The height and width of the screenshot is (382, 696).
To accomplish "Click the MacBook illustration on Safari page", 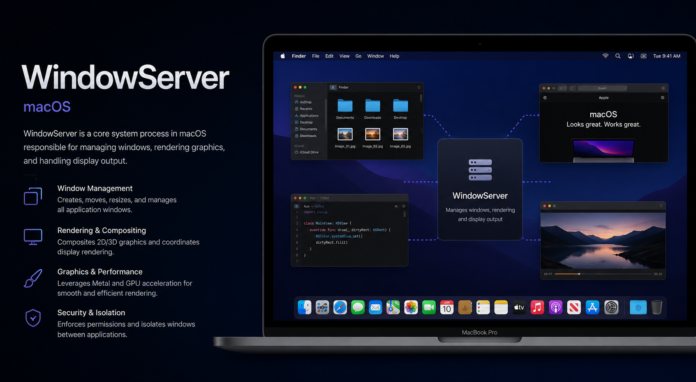I will [x=603, y=150].
